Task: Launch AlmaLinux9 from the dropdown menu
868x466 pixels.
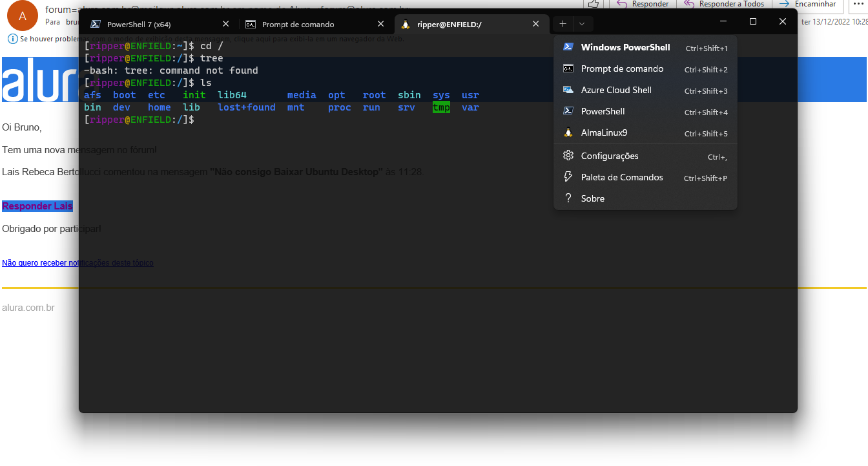Action: (x=645, y=132)
